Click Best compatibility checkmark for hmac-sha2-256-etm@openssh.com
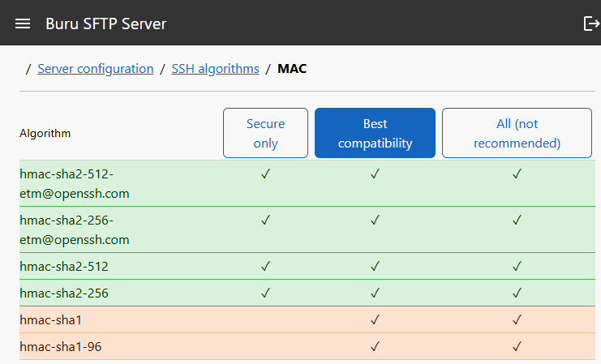Image resolution: width=601 pixels, height=364 pixels. pos(375,220)
